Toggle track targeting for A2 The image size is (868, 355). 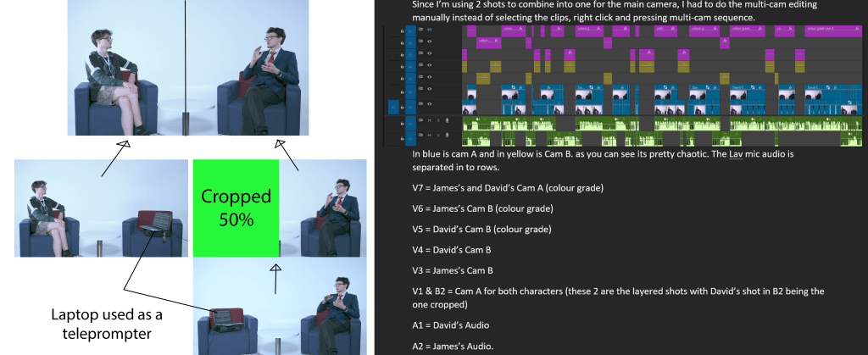click(x=411, y=138)
